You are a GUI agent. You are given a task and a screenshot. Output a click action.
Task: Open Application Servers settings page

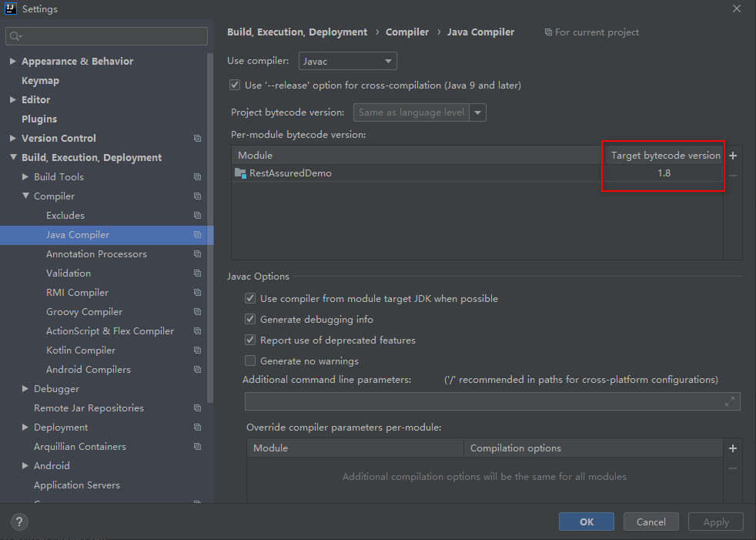[77, 485]
